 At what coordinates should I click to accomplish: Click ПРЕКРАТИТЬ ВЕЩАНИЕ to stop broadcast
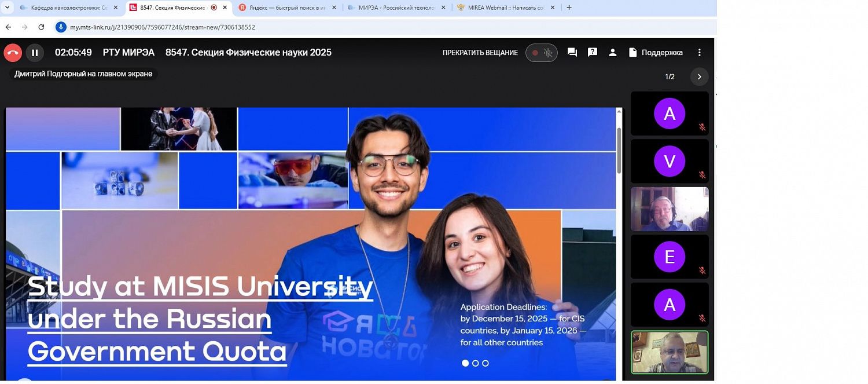[480, 53]
